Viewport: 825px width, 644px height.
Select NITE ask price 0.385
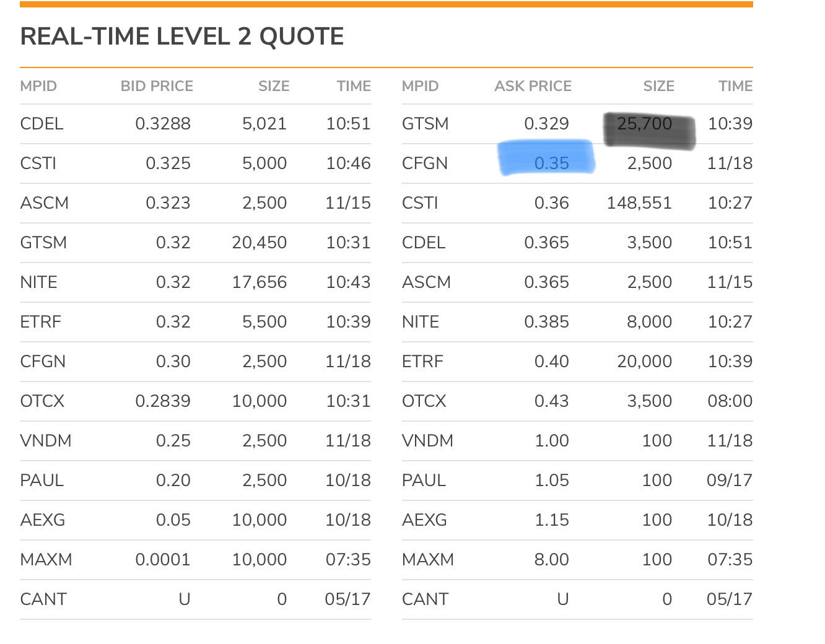click(546, 322)
